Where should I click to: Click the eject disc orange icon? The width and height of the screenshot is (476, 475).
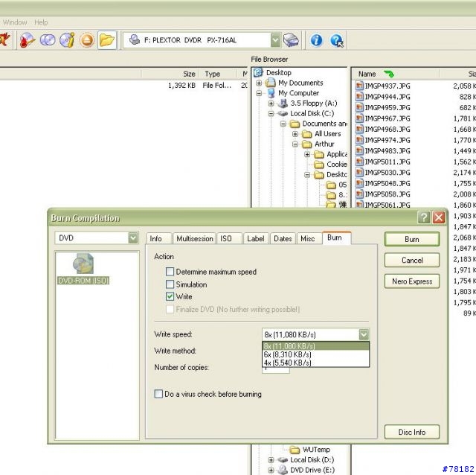click(x=87, y=40)
